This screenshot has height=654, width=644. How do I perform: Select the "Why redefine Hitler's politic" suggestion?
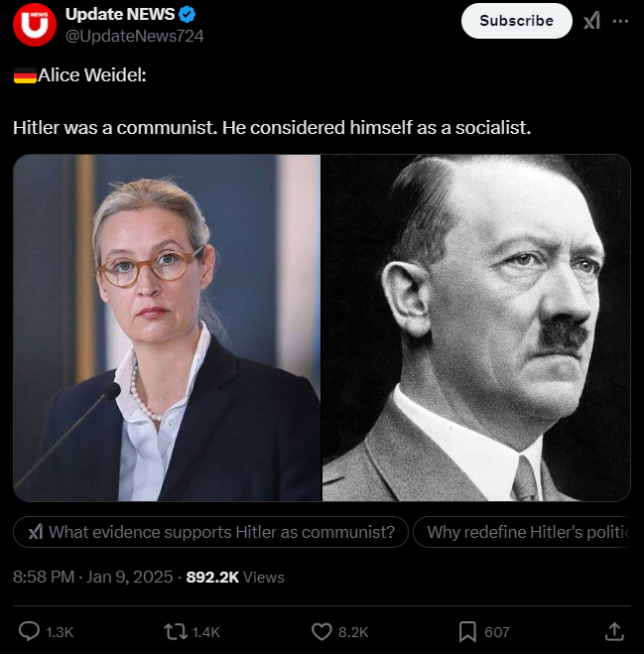point(522,532)
